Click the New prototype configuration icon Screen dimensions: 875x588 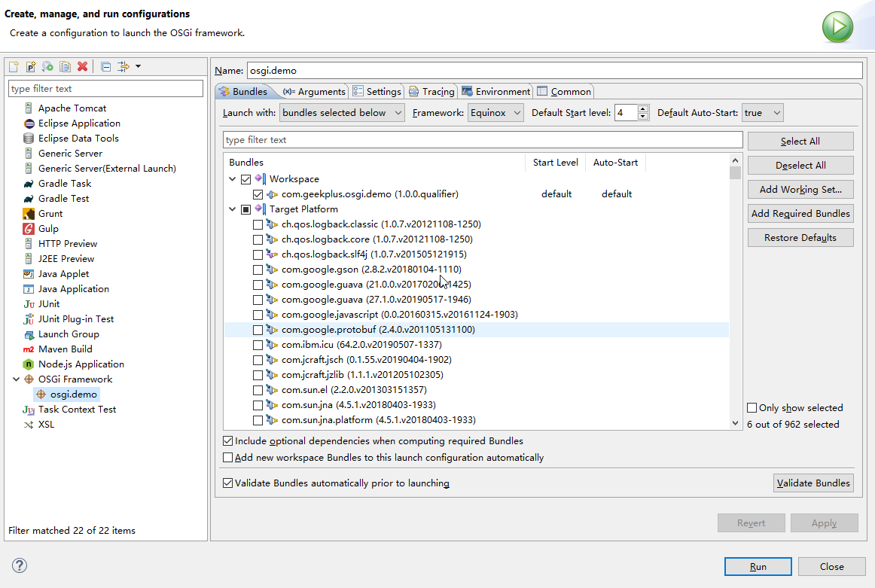coord(31,67)
